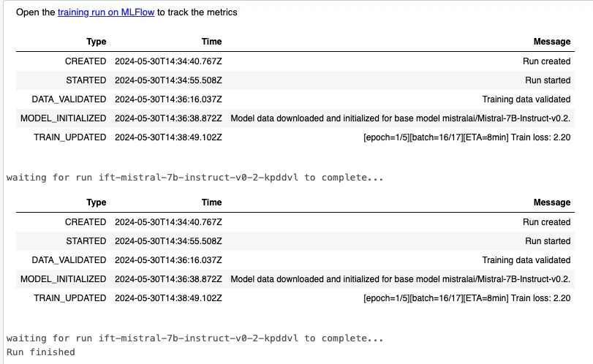Click 'Training data validated' in the second table
The width and height of the screenshot is (593, 364).
[526, 260]
